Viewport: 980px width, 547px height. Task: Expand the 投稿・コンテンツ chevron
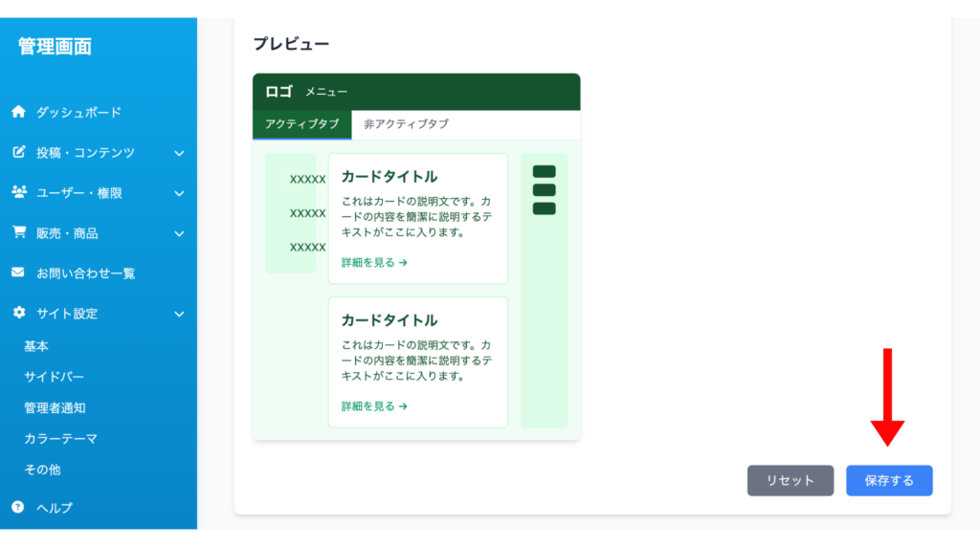[179, 153]
